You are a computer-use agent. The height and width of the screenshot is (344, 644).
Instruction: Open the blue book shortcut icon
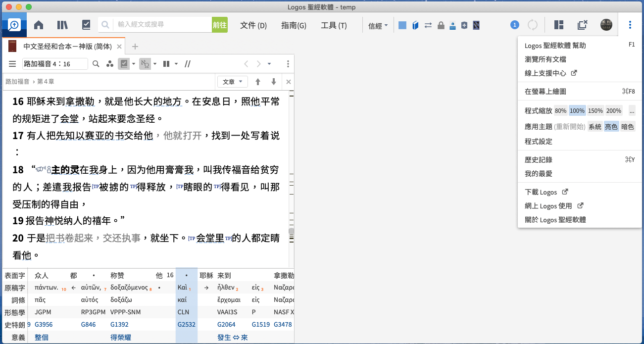coord(415,25)
